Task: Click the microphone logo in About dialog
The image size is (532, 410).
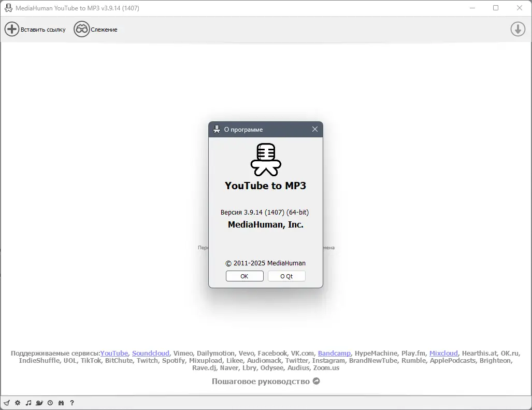Action: click(x=266, y=160)
